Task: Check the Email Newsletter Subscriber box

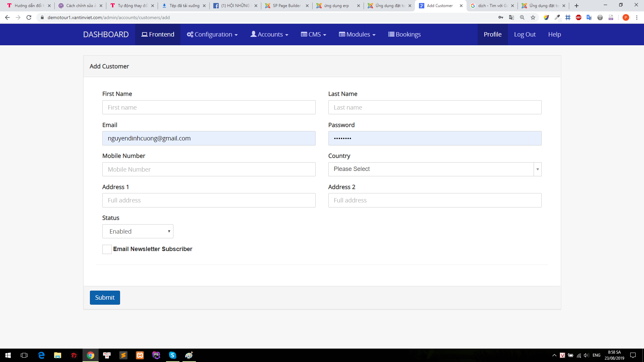Action: click(107, 249)
